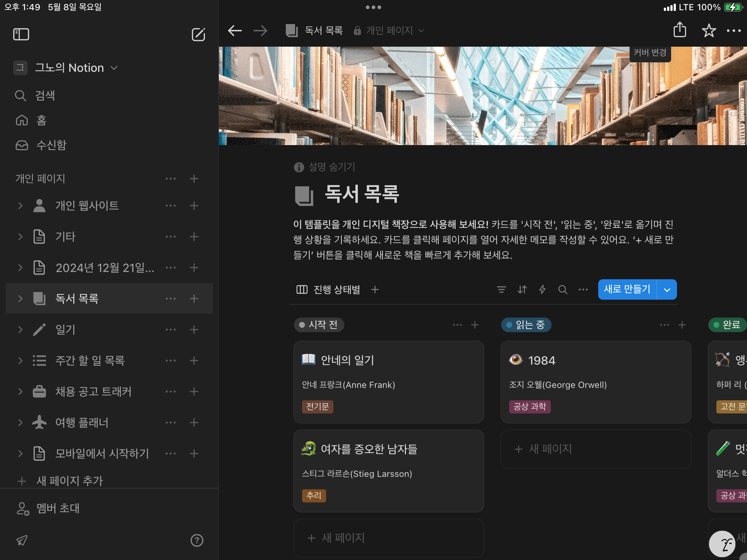Favorite this page with star icon
The width and height of the screenshot is (747, 560).
tap(709, 31)
